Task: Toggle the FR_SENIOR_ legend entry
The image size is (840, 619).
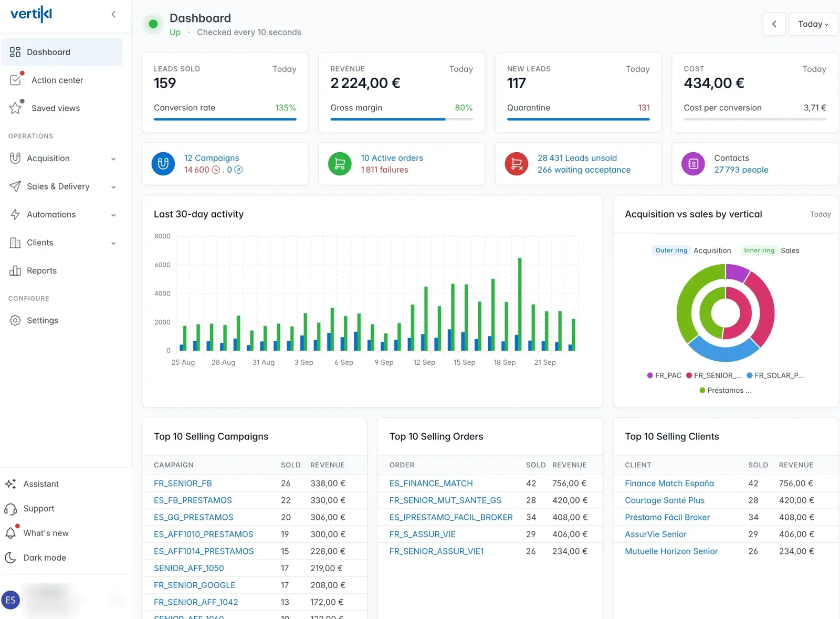Action: pos(714,375)
